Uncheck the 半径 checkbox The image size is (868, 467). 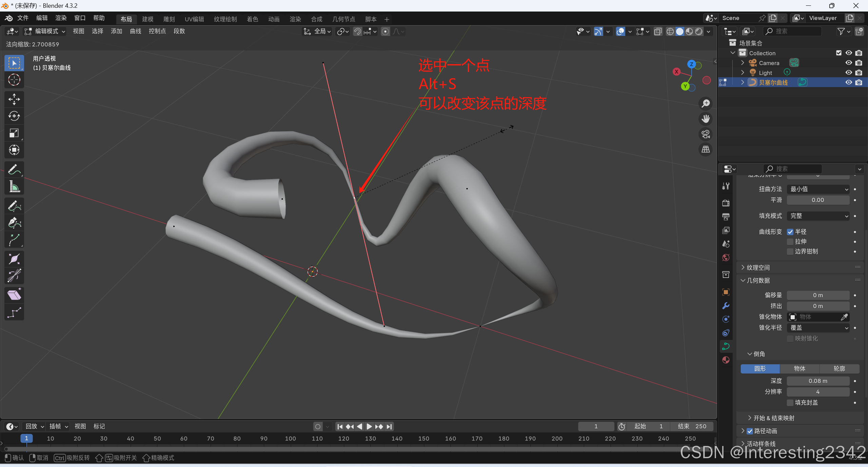click(790, 232)
